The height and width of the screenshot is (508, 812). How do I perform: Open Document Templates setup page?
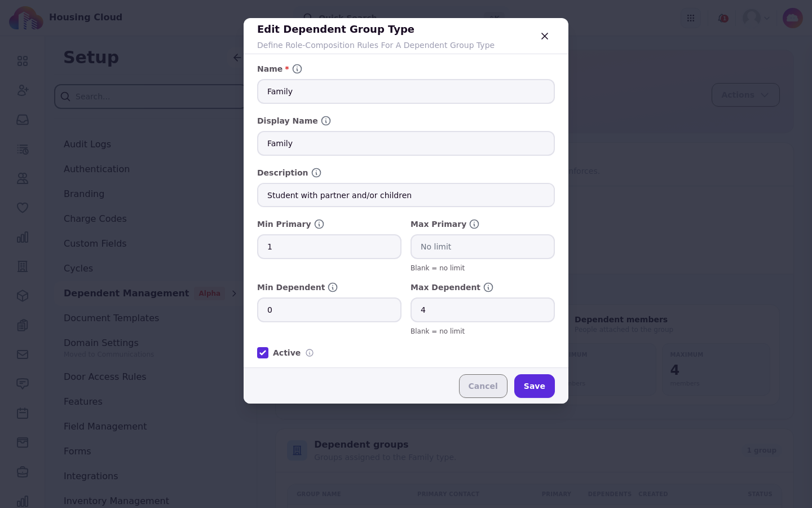(x=111, y=318)
